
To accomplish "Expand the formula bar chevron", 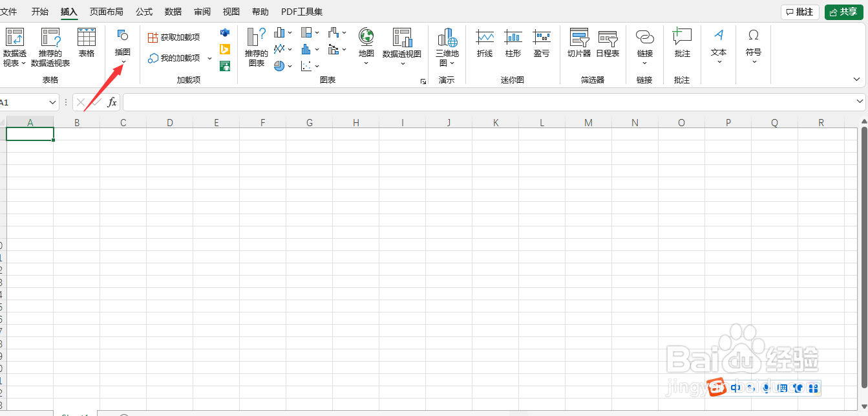I will pyautogui.click(x=860, y=102).
